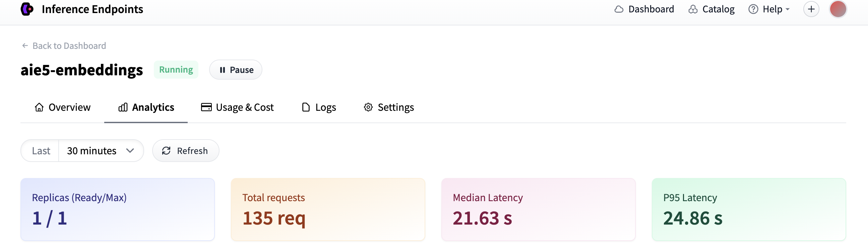
Task: Pause the aie5-embeddings endpoint
Action: pyautogui.click(x=236, y=70)
